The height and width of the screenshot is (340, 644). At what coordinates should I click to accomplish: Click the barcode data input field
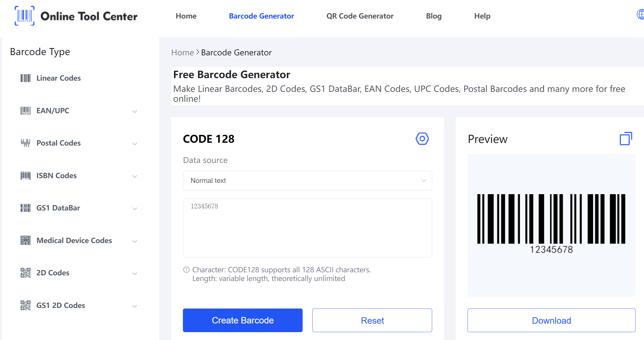307,228
